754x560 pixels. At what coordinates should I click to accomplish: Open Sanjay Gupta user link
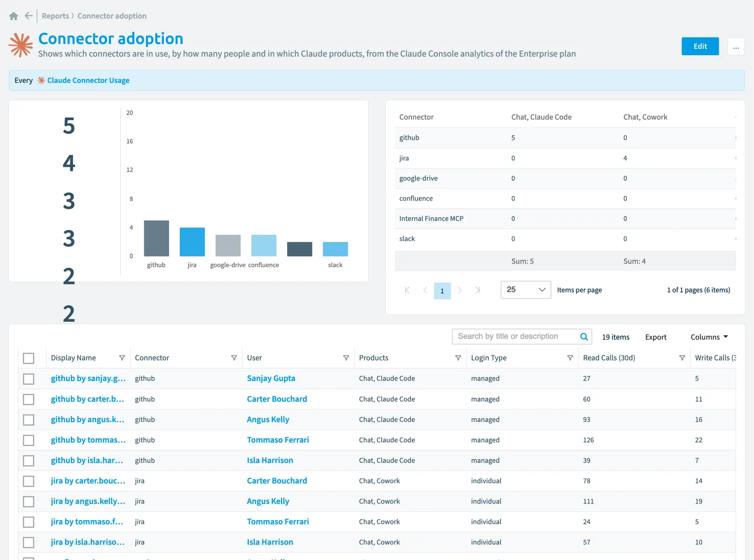(x=271, y=378)
